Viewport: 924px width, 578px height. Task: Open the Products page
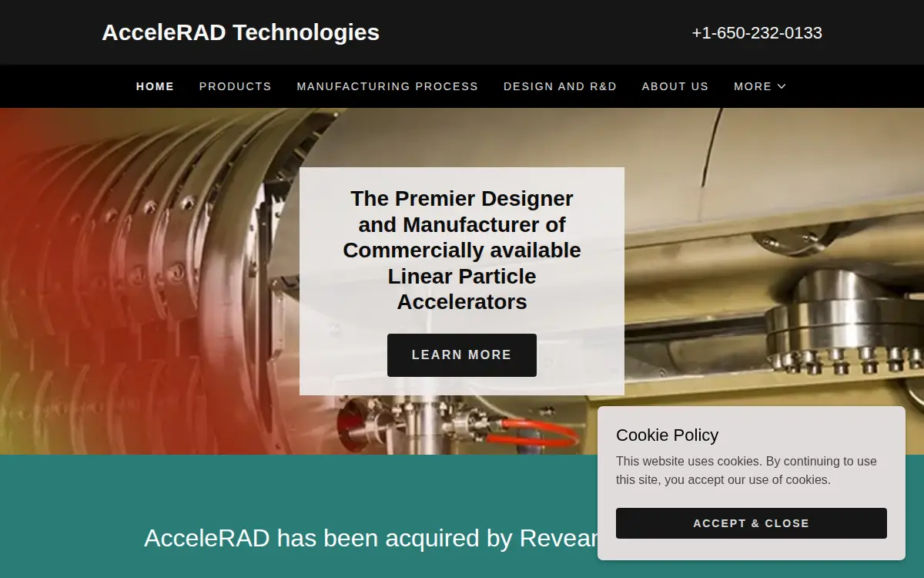[x=236, y=86]
